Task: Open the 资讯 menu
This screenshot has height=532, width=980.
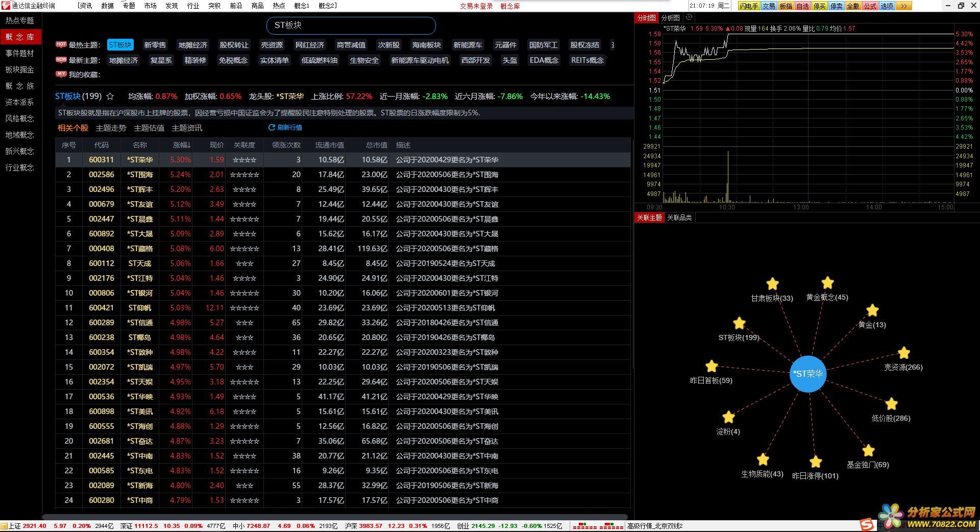Action: [85, 6]
